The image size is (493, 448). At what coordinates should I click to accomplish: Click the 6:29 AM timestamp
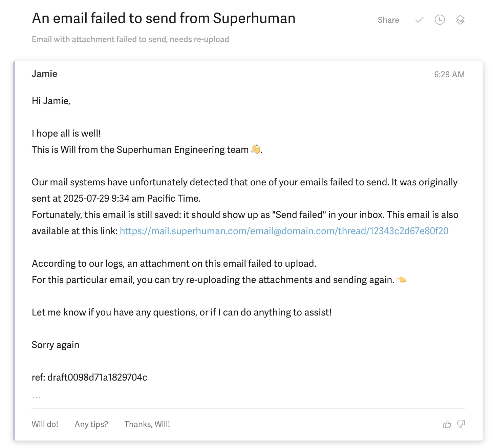[x=449, y=74]
